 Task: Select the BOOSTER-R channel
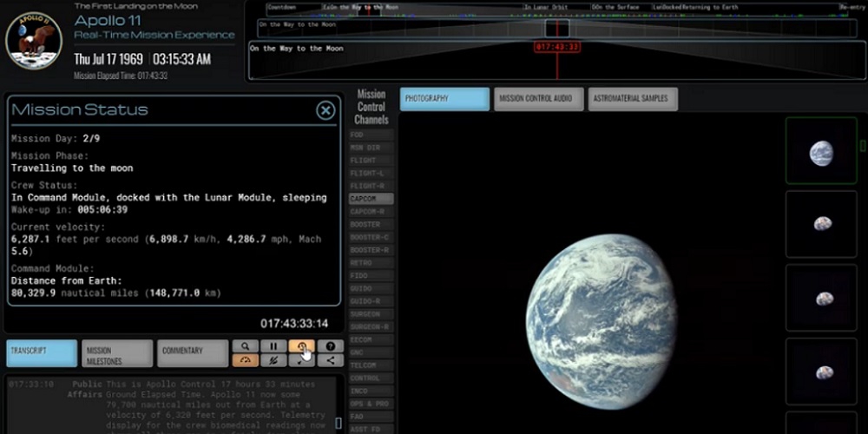(x=372, y=250)
